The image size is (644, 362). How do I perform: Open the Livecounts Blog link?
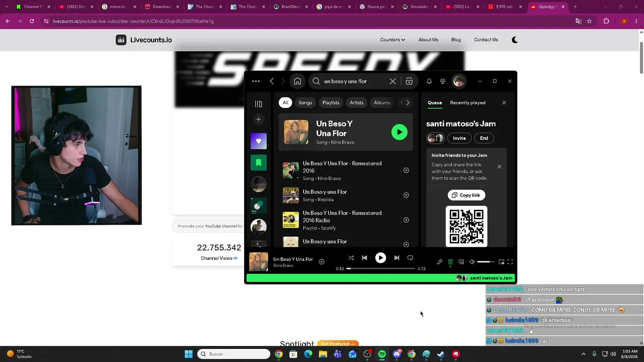tap(456, 40)
